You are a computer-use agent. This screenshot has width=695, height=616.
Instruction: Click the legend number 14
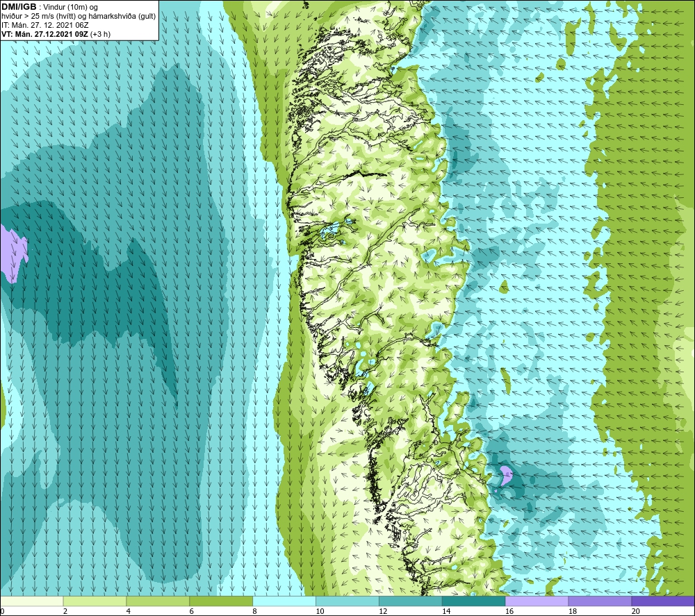click(446, 612)
